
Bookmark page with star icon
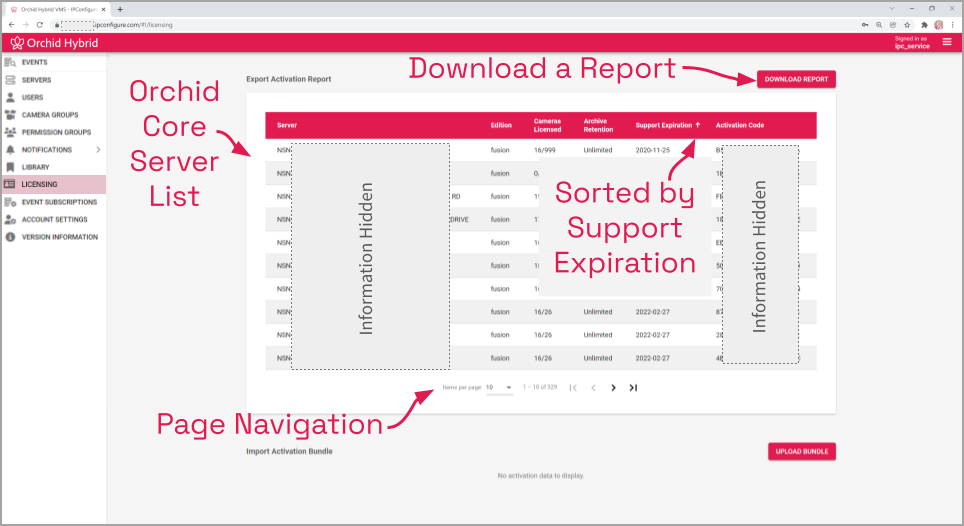(x=907, y=25)
